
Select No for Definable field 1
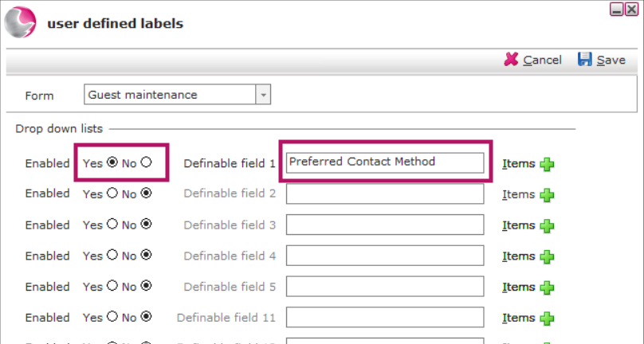click(x=146, y=162)
